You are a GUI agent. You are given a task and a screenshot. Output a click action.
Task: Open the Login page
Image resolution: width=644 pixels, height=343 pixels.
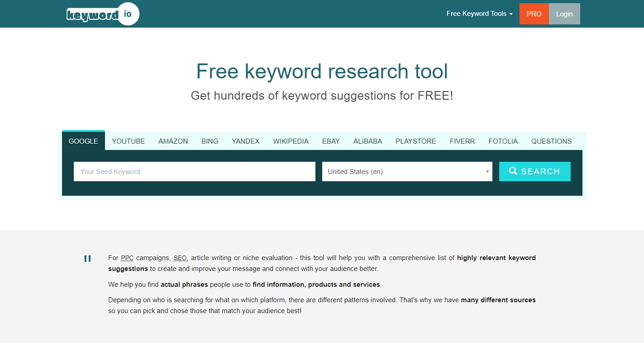click(564, 14)
